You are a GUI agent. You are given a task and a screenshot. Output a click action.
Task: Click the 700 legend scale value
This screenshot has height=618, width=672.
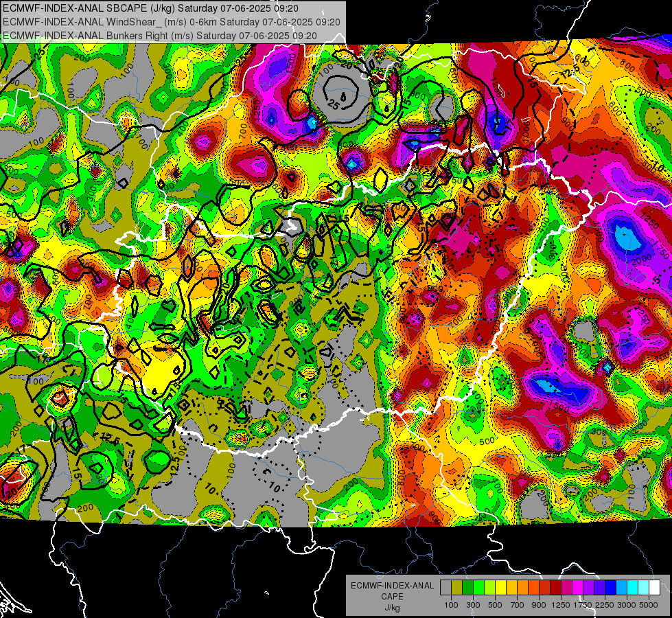pyautogui.click(x=517, y=605)
